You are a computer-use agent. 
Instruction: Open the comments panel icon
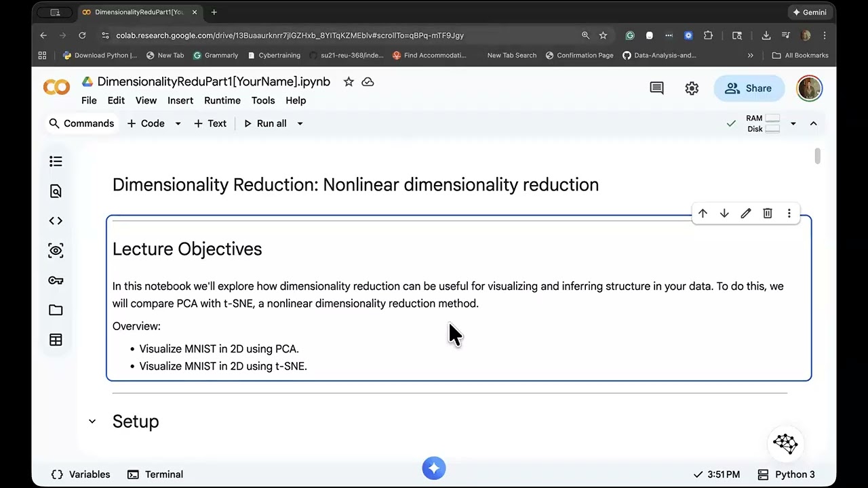pyautogui.click(x=656, y=88)
